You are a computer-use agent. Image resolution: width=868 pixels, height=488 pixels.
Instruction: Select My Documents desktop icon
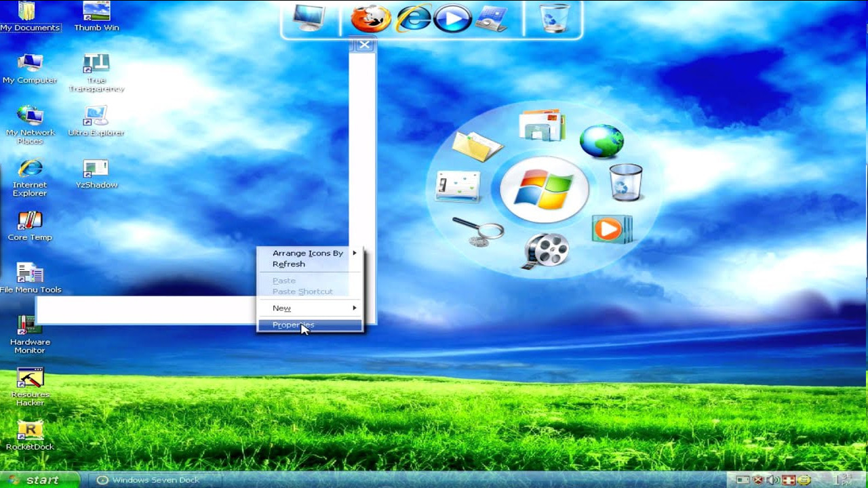click(x=30, y=17)
